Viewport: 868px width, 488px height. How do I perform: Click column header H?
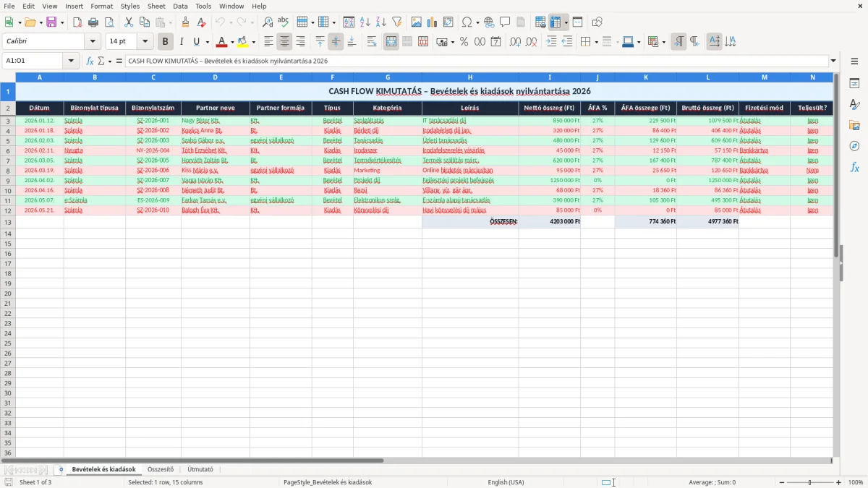pyautogui.click(x=470, y=77)
